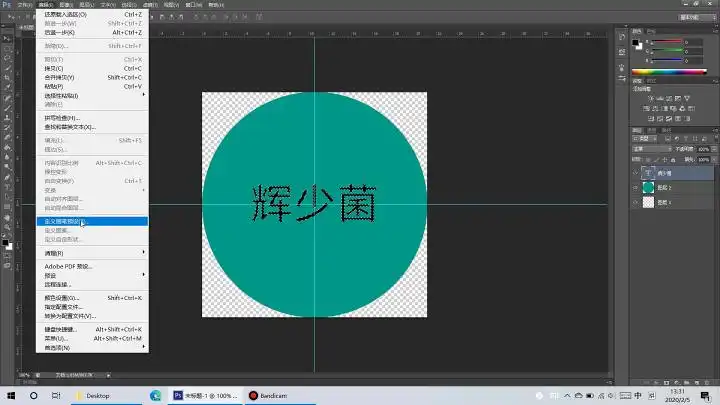The height and width of the screenshot is (405, 720).
Task: Toggle the eye icon for 图层 1
Action: [635, 202]
